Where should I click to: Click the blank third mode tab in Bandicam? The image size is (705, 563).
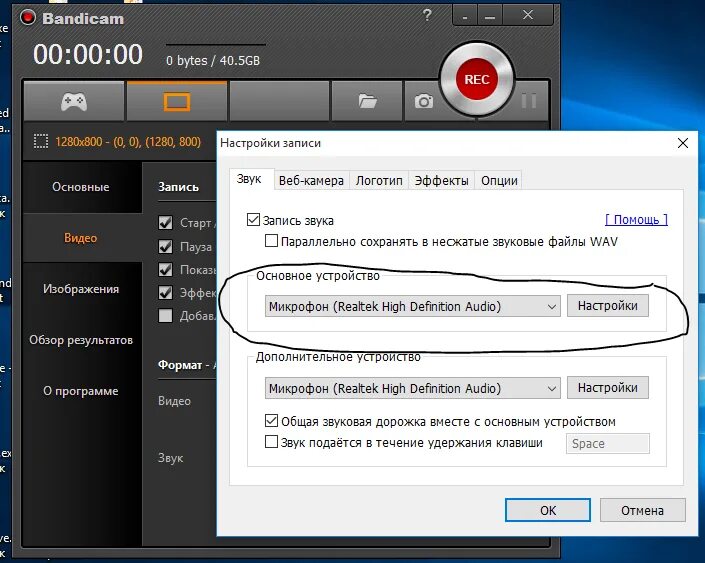279,102
